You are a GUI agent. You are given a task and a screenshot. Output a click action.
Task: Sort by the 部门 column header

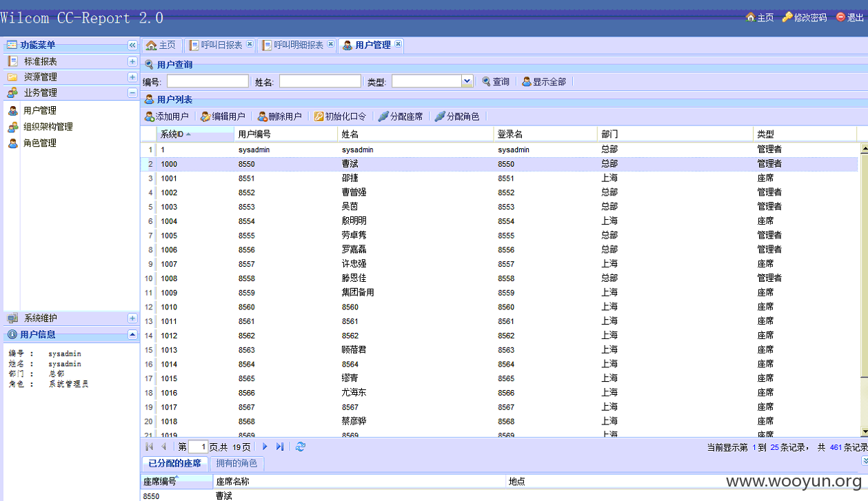click(x=675, y=134)
